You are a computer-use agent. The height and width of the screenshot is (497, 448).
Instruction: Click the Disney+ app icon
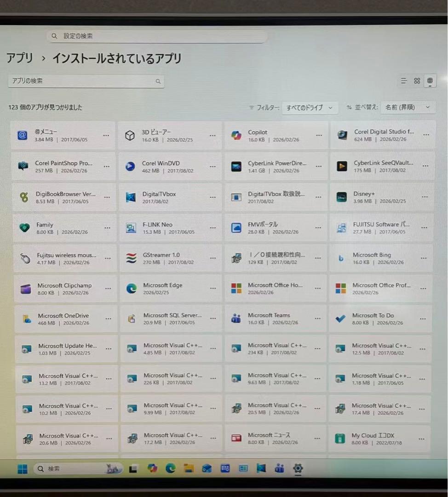pos(342,197)
